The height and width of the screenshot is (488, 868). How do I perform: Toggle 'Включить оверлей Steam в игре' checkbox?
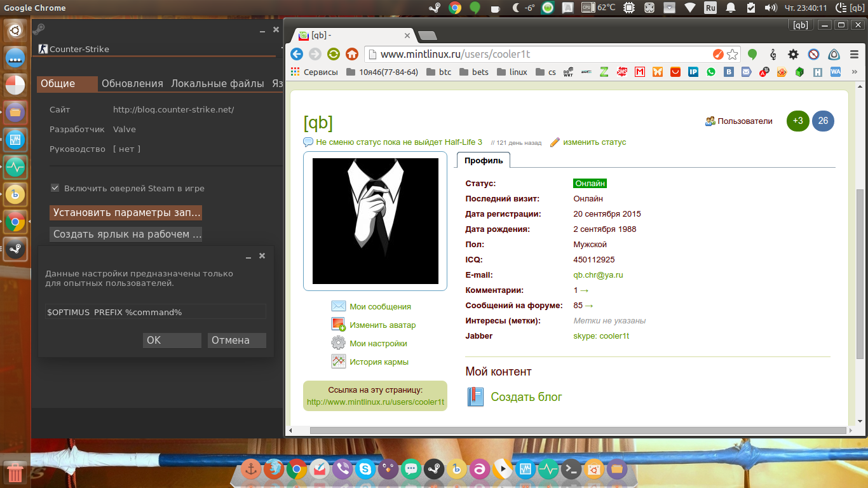click(x=55, y=188)
